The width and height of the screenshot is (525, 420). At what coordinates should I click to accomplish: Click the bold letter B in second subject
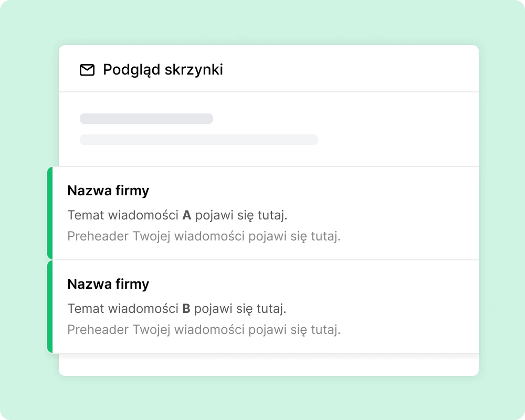186,309
